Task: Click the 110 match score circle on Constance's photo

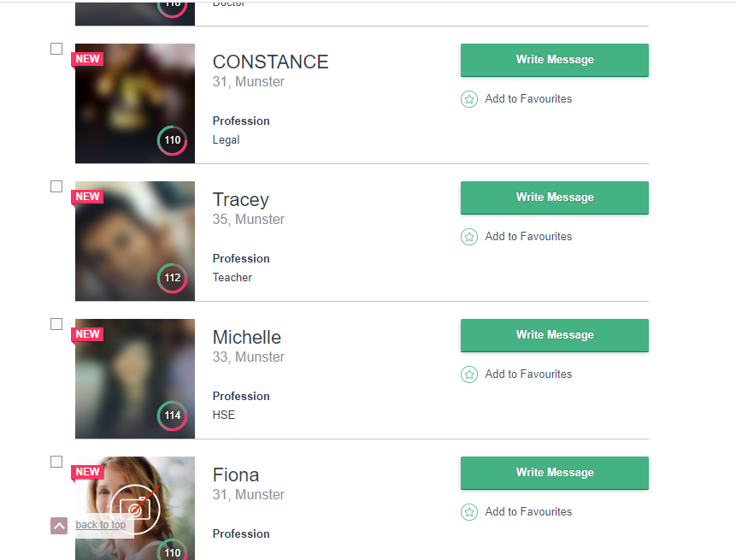Action: click(x=173, y=140)
